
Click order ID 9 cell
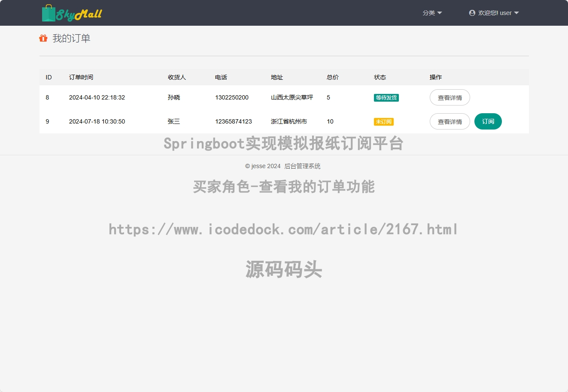tap(47, 121)
